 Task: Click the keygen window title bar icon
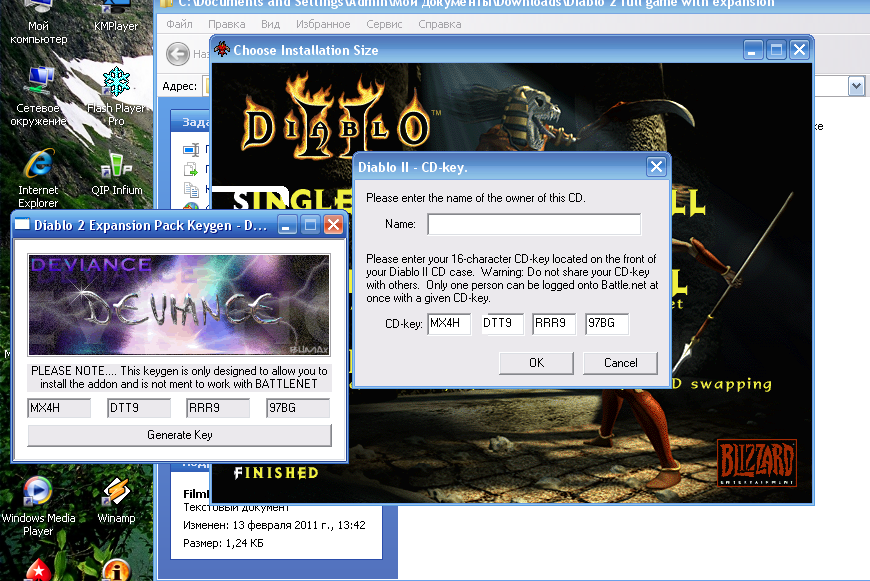click(22, 225)
